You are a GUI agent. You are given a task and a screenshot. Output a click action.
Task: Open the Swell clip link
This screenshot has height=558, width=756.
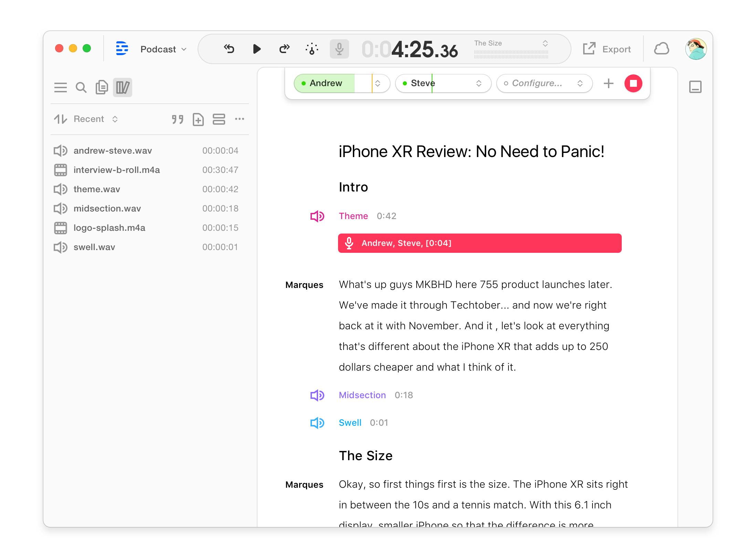pyautogui.click(x=350, y=423)
